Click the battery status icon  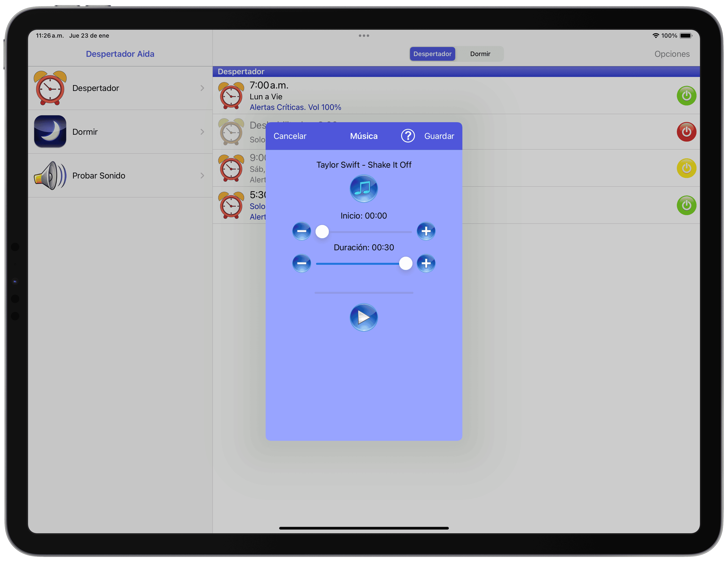point(686,36)
